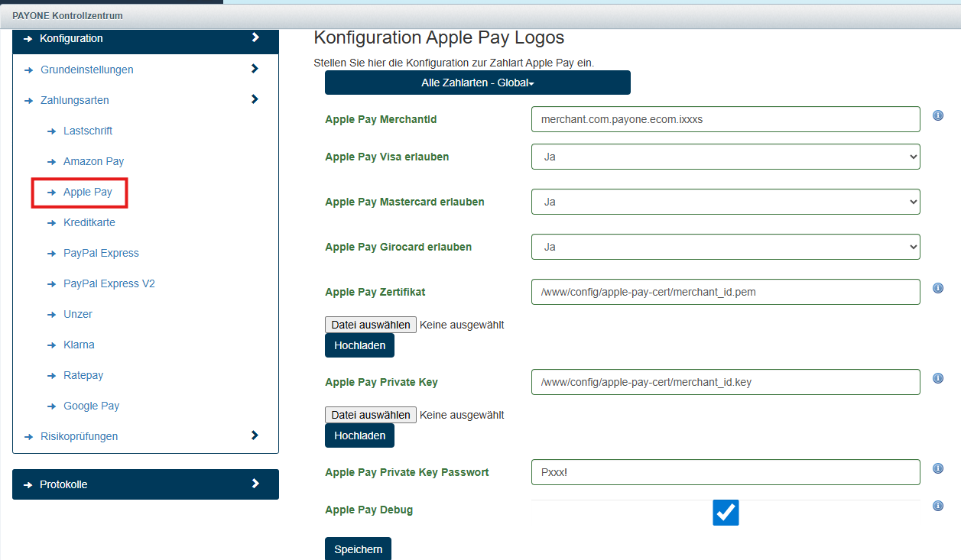Screen dimensions: 961x560
Task: Click the arrow icon before Risikoprüfungen
Action: [x=29, y=437]
